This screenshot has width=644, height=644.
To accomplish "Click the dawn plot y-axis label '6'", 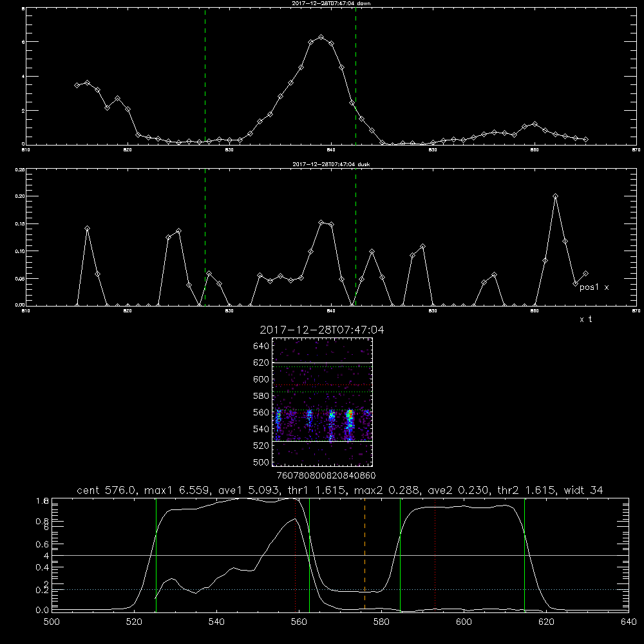I will pos(23,42).
